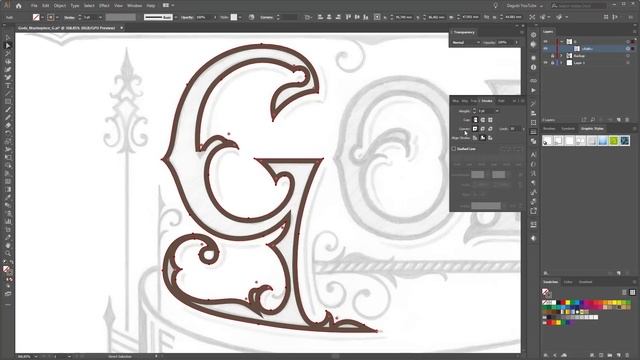
Task: Choose Projecting Cap in Stroke panel
Action: [x=490, y=120]
